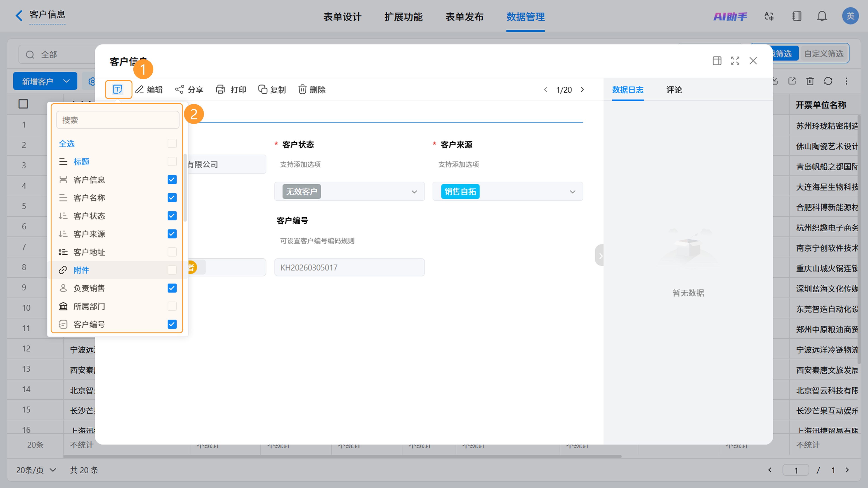Check the 附件 field checkbox

(172, 270)
